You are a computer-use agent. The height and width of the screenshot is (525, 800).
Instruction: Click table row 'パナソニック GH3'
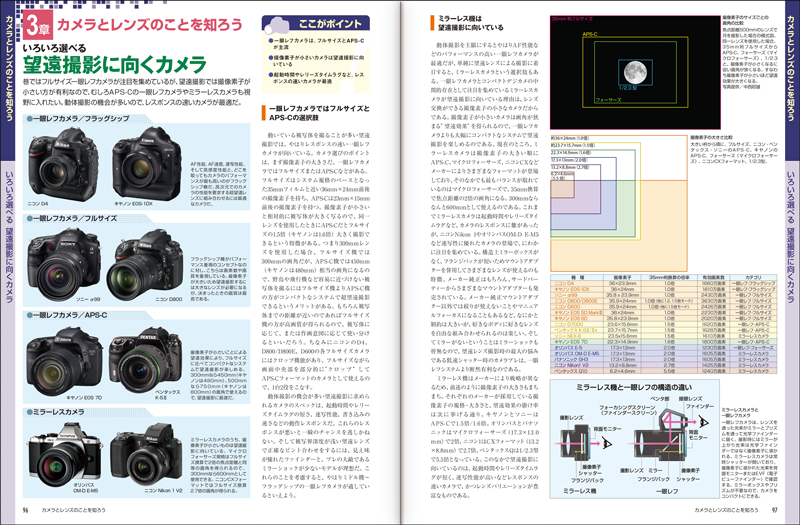coord(664,360)
